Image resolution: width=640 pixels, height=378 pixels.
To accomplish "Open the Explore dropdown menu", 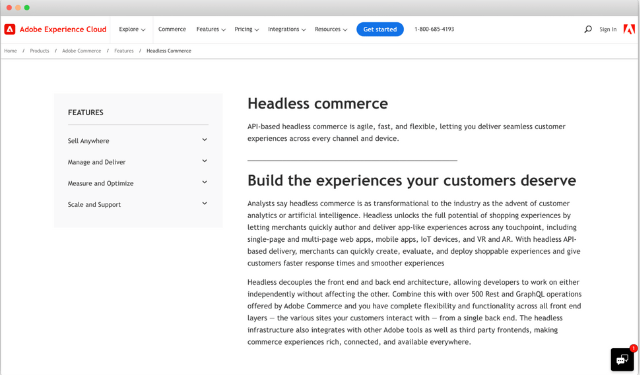I will 132,29.
